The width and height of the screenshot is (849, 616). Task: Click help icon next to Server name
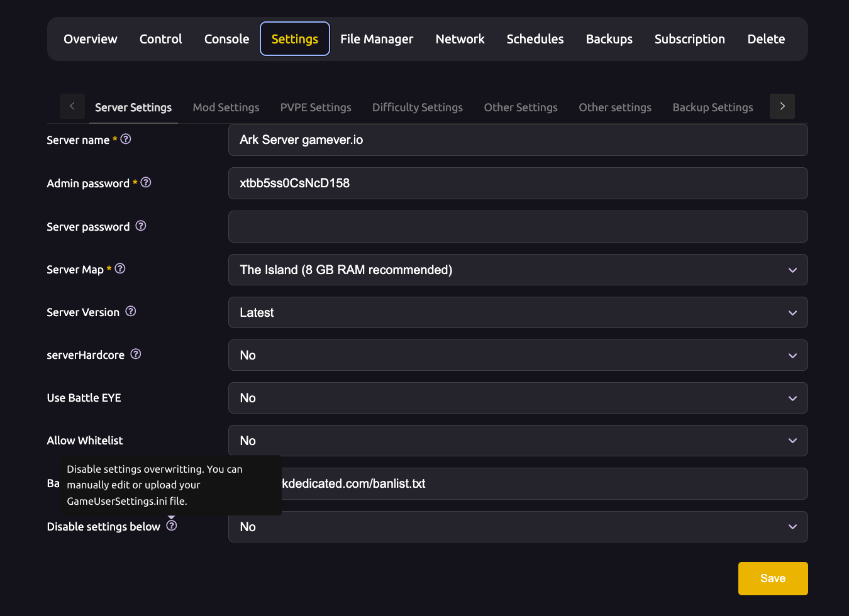point(126,139)
